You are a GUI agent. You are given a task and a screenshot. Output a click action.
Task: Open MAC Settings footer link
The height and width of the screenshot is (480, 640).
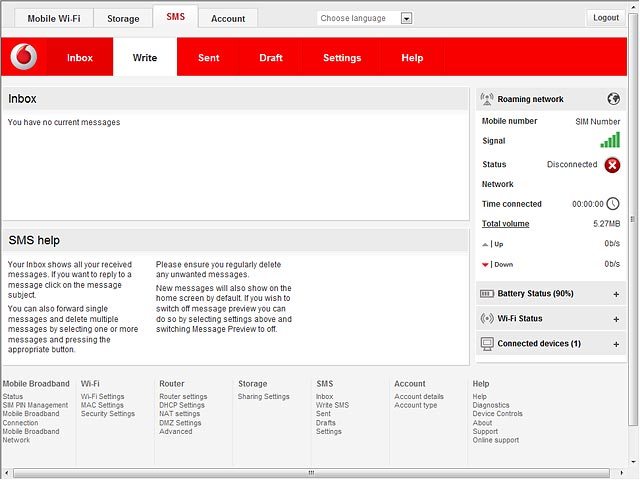(x=102, y=405)
